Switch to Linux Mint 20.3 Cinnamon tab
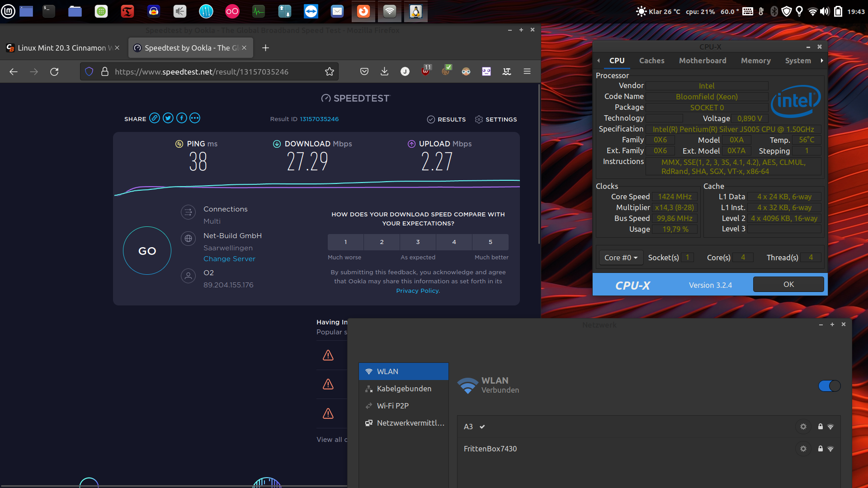 click(x=63, y=47)
